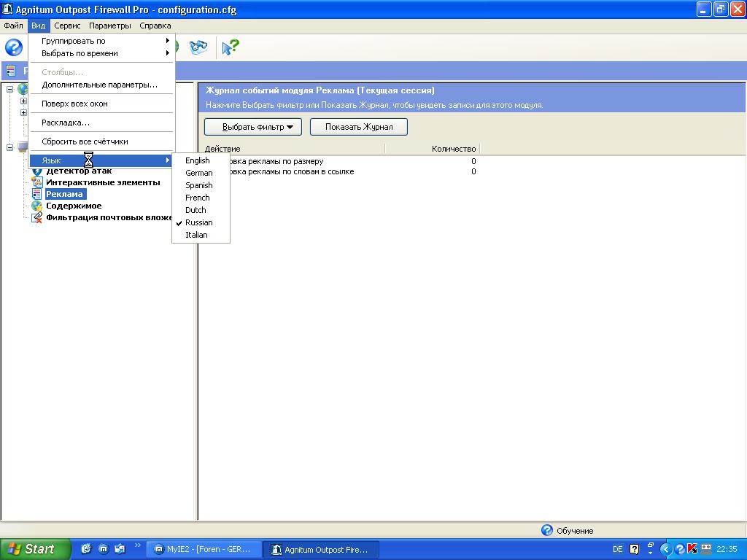
Task: Open the Группировать по submenu
Action: (101, 41)
